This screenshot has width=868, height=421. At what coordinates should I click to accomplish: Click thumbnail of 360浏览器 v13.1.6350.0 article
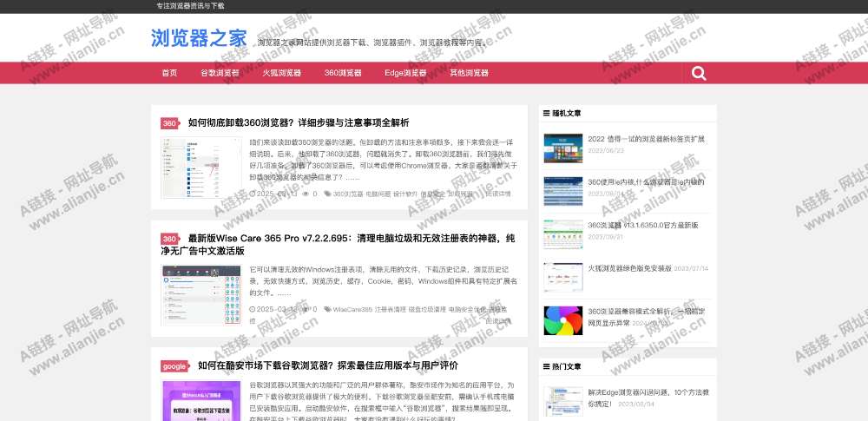pos(563,234)
